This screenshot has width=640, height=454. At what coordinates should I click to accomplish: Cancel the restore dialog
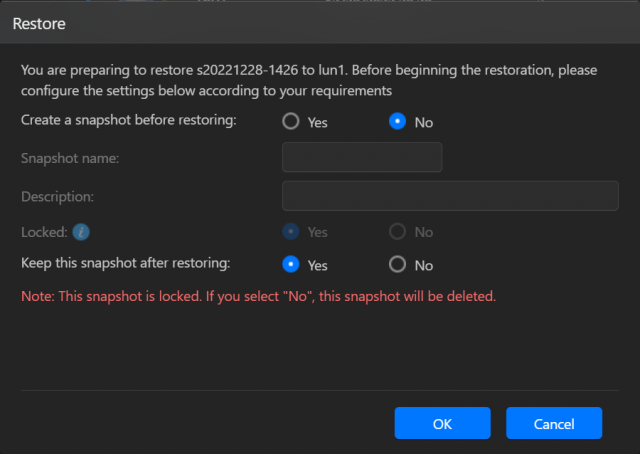(553, 423)
